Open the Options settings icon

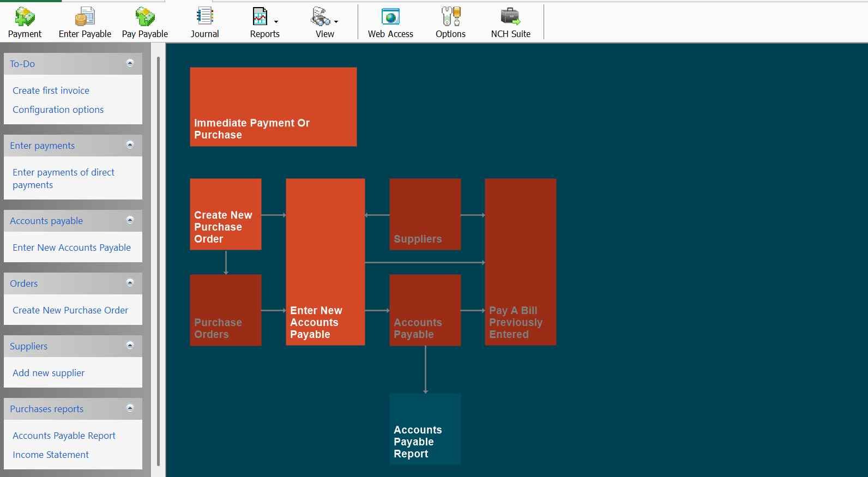(450, 22)
